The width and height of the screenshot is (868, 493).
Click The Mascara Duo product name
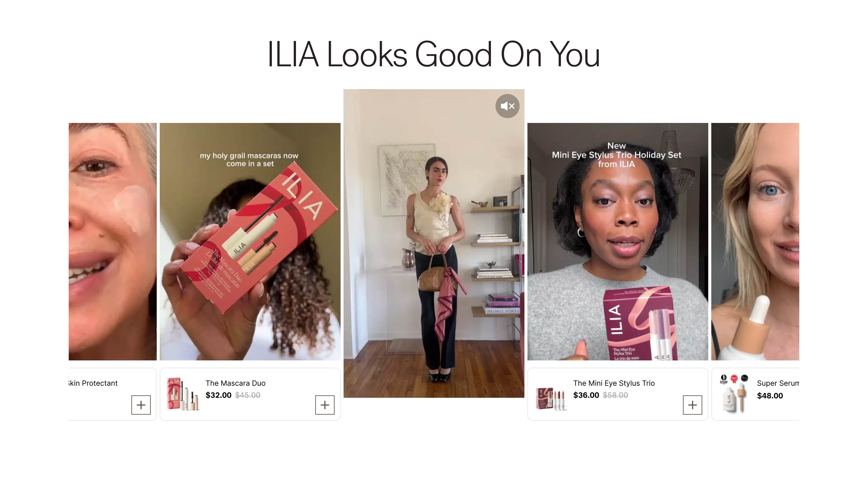(x=235, y=383)
